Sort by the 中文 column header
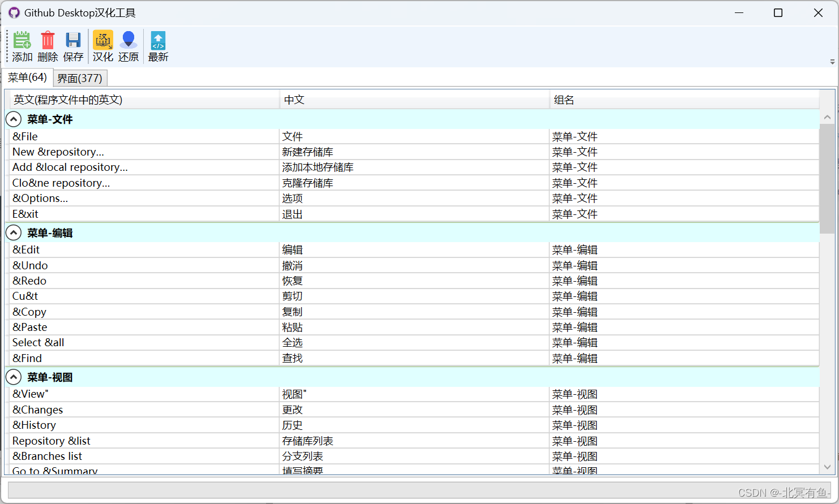The image size is (839, 504). click(415, 100)
